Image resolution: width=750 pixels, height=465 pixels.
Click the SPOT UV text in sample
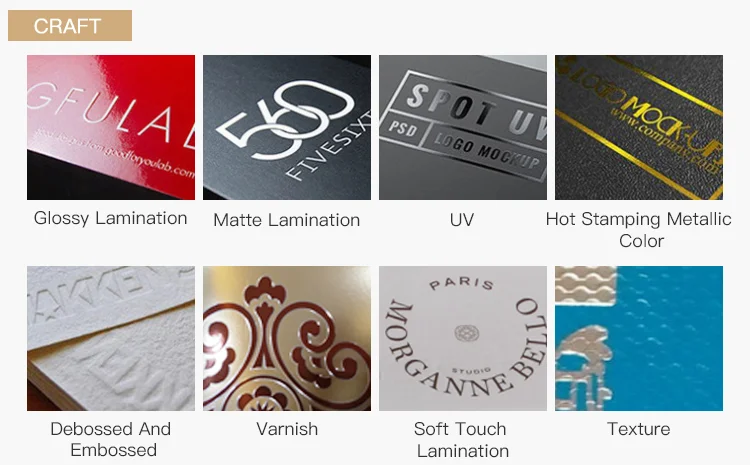tap(476, 111)
